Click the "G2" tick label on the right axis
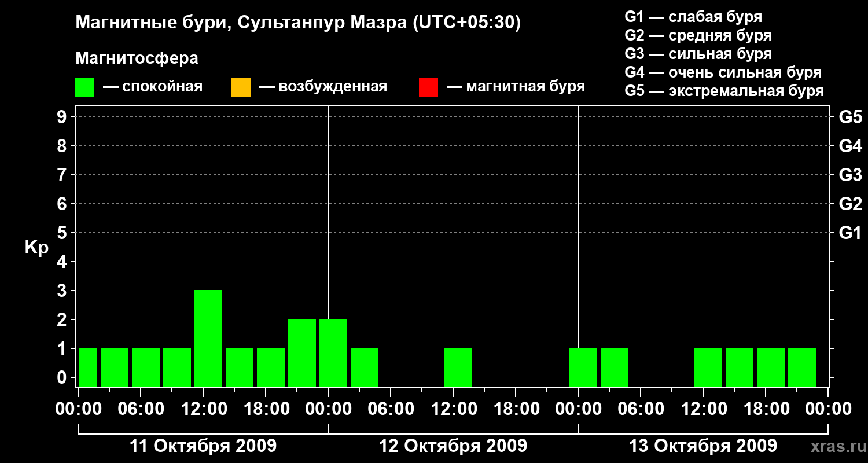This screenshot has height=463, width=868. [850, 204]
